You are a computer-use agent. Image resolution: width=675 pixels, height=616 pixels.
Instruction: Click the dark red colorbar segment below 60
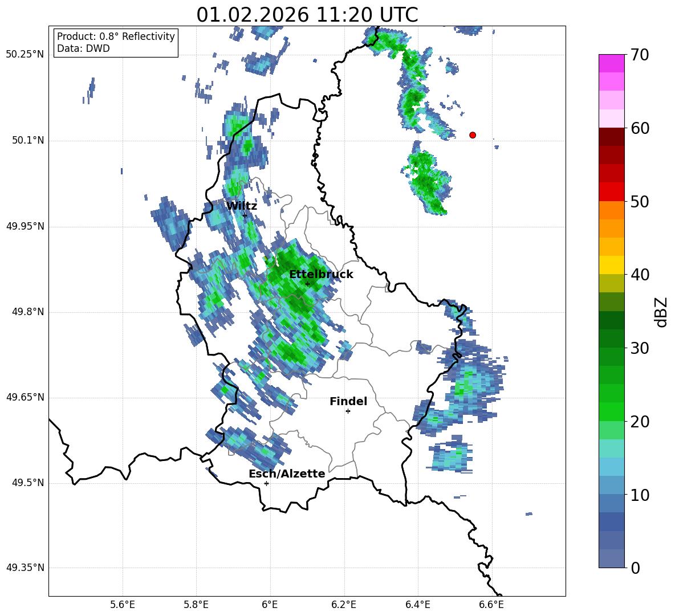(x=611, y=136)
